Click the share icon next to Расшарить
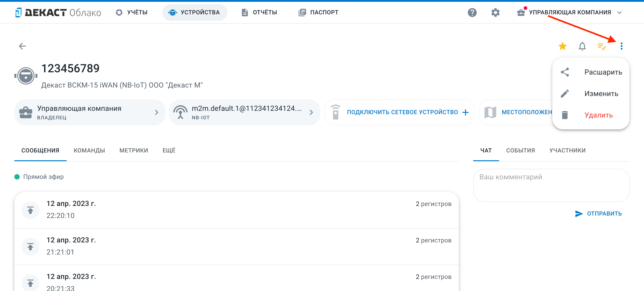The image size is (644, 291). coord(564,72)
